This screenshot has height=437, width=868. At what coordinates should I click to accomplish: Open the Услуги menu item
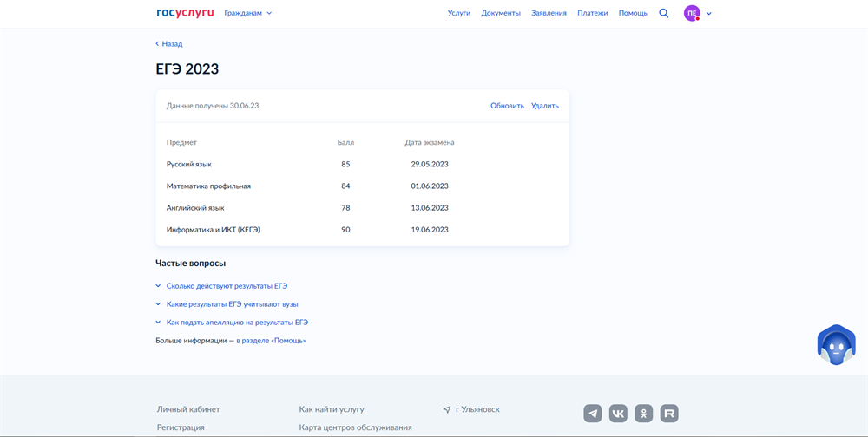(459, 13)
